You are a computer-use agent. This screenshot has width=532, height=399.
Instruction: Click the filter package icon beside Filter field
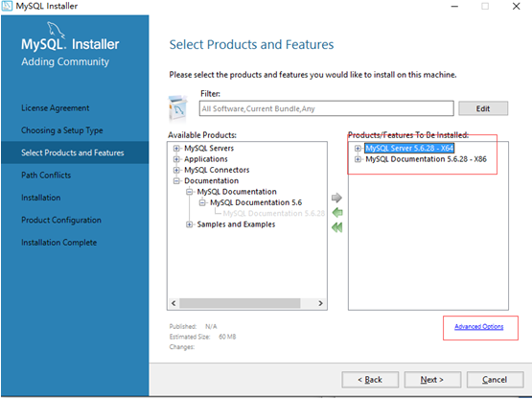[x=178, y=108]
